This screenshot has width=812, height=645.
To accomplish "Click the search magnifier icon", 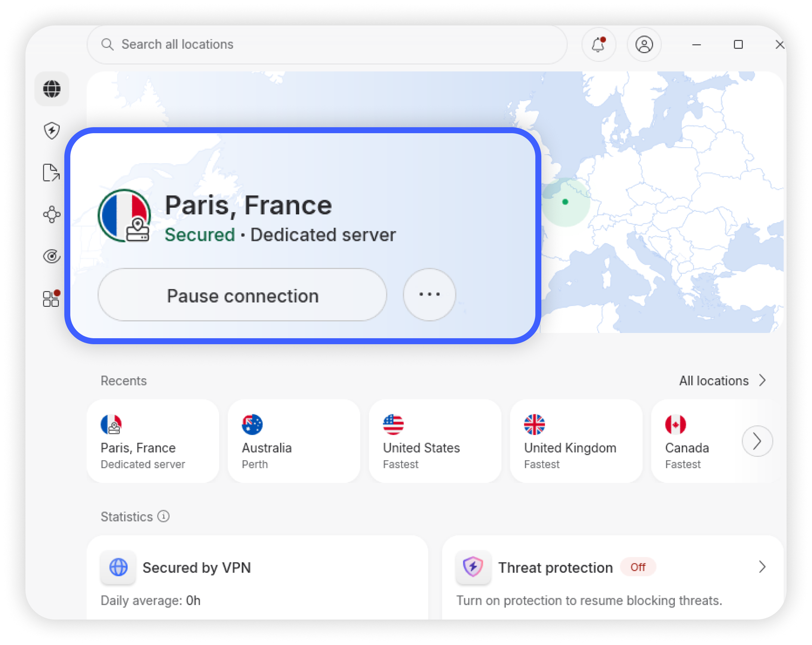I will 107,45.
